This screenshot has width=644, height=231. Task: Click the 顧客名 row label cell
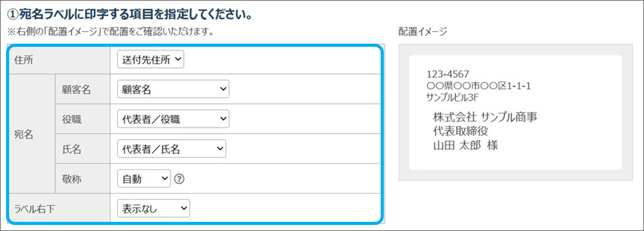pyautogui.click(x=76, y=89)
